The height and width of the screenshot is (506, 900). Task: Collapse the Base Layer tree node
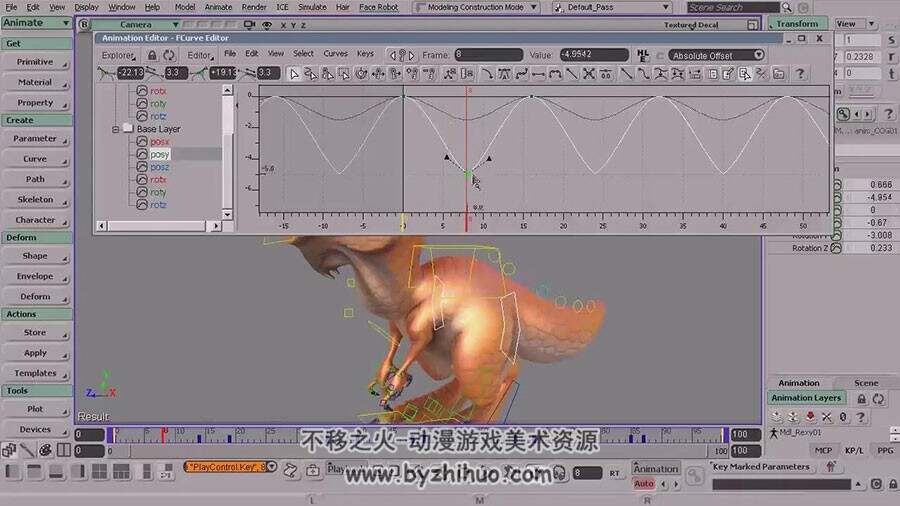(x=115, y=129)
